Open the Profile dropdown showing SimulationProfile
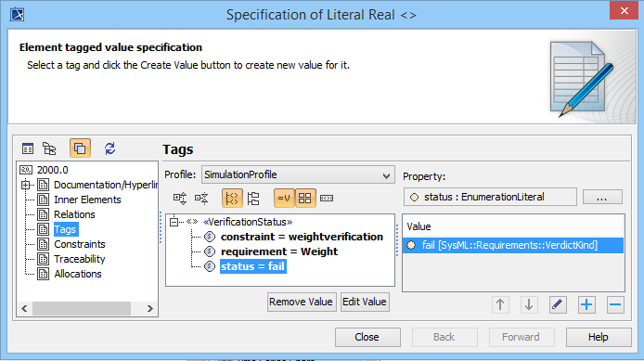 [298, 175]
